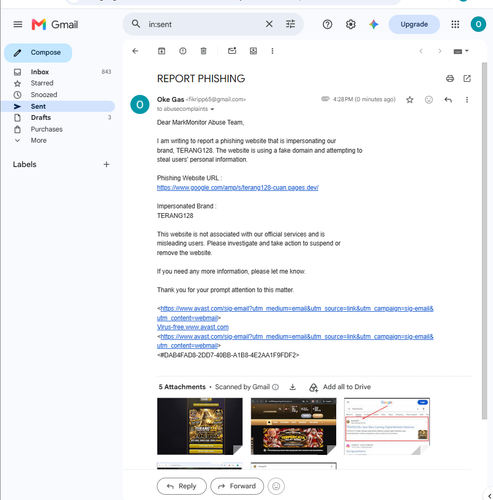Open the main menu hamburger icon
Screen dimensions: 493x500
(x=18, y=24)
